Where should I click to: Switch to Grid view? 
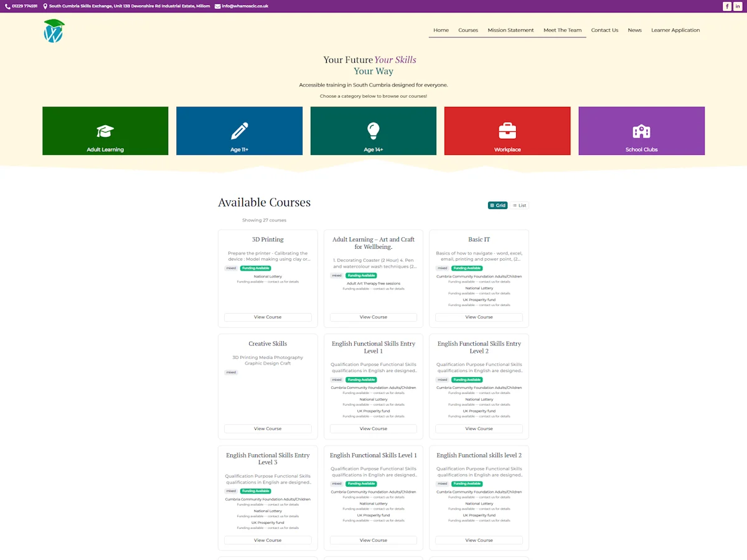pyautogui.click(x=497, y=205)
